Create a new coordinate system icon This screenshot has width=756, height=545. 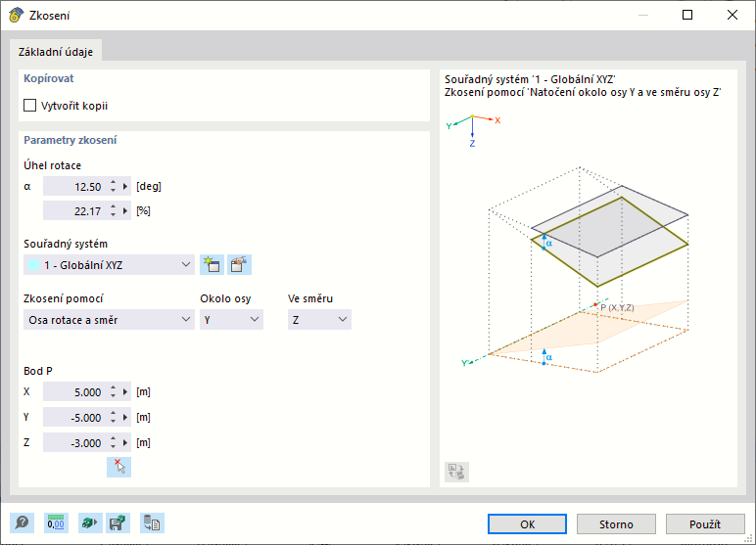(213, 265)
